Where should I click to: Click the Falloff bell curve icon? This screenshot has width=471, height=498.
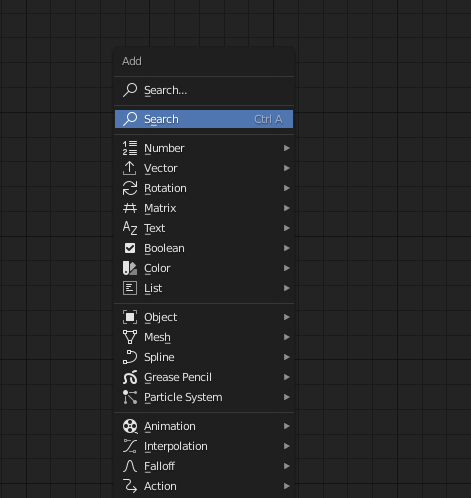click(x=130, y=466)
